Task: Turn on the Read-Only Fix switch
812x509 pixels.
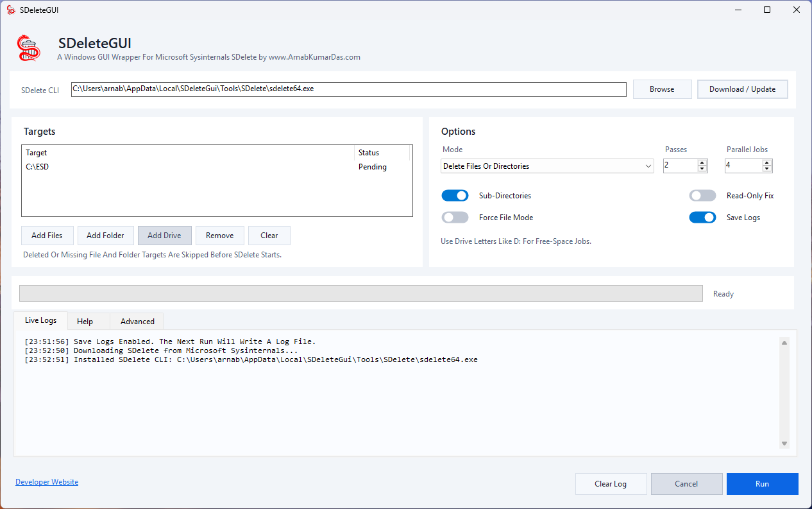Action: pyautogui.click(x=702, y=196)
